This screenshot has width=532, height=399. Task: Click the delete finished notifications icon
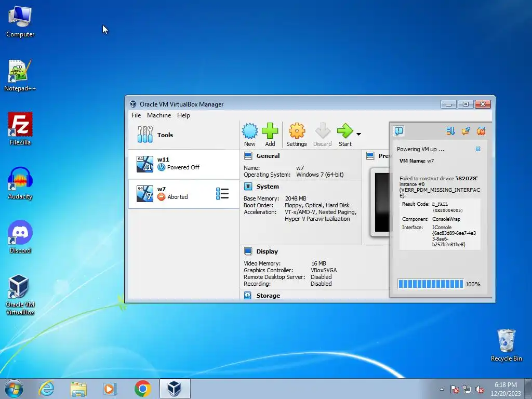point(481,131)
